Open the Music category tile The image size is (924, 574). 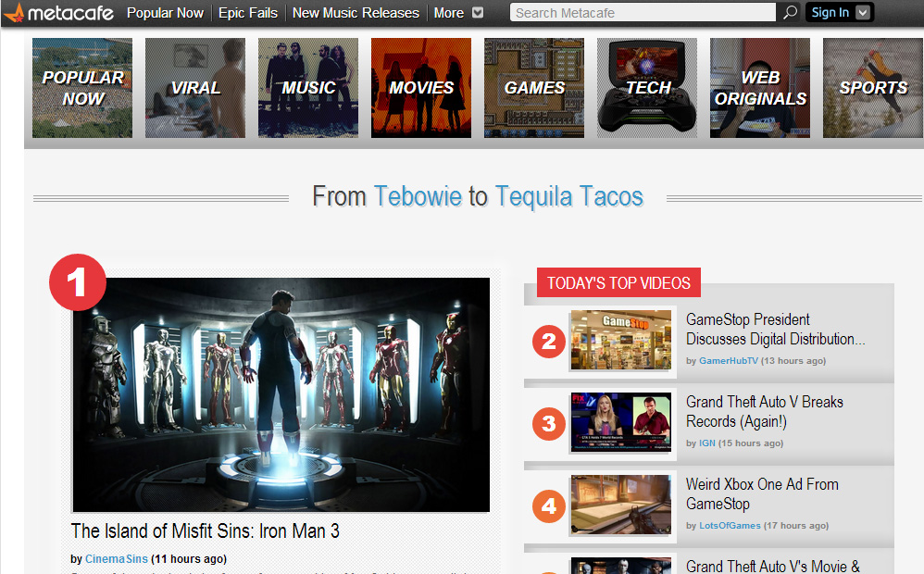(x=308, y=88)
